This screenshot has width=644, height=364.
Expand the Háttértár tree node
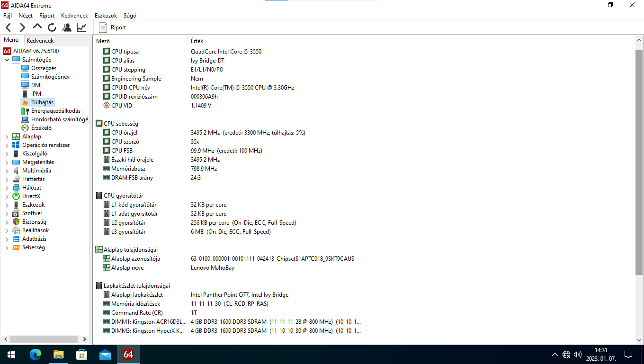coord(7,179)
